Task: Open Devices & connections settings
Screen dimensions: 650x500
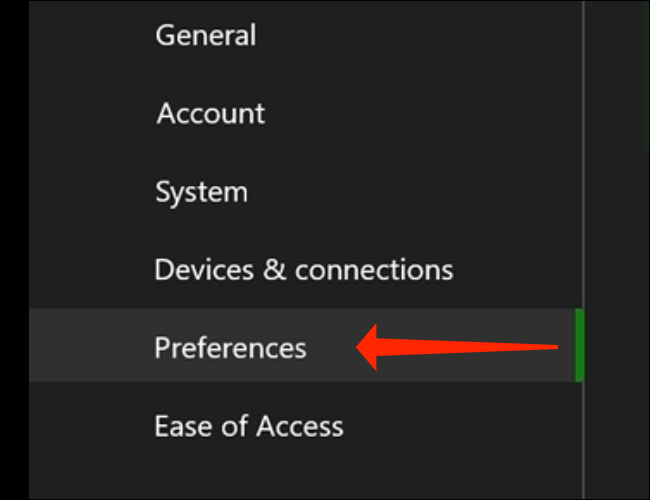Action: point(303,269)
